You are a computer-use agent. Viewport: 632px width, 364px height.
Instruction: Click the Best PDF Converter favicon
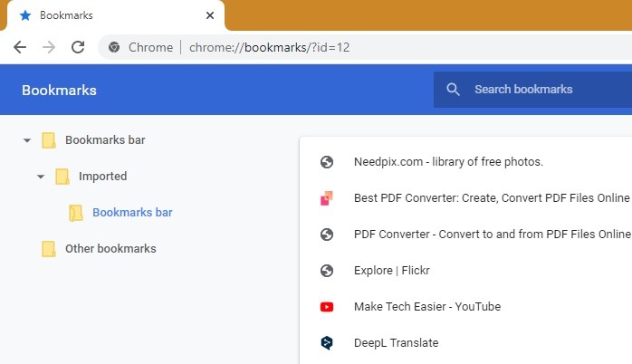click(327, 198)
